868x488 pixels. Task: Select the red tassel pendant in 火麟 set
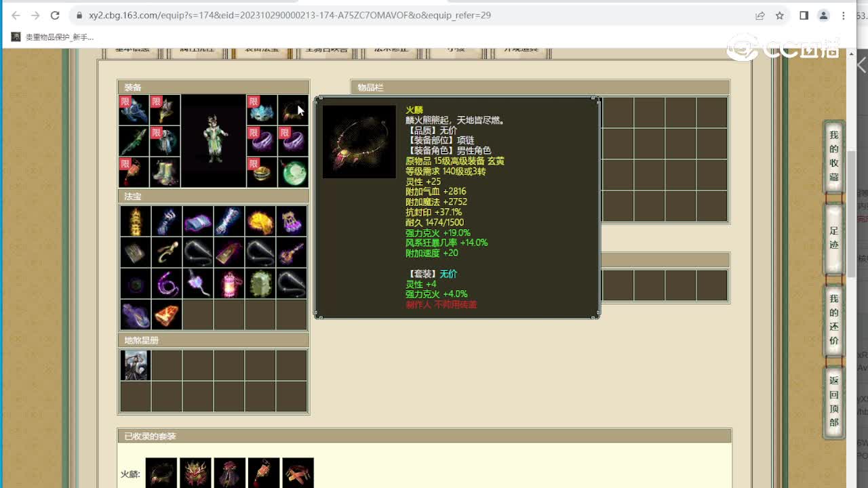click(264, 473)
